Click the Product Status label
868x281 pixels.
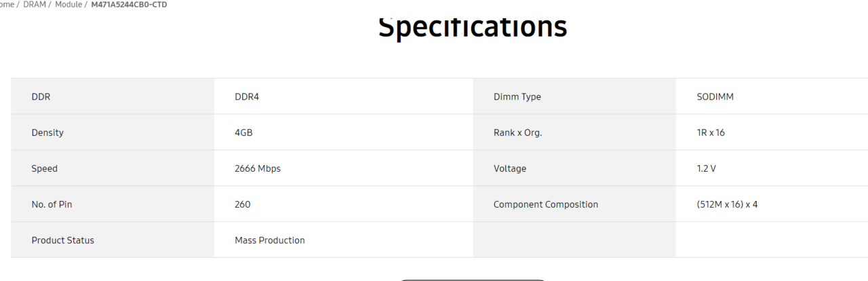63,240
